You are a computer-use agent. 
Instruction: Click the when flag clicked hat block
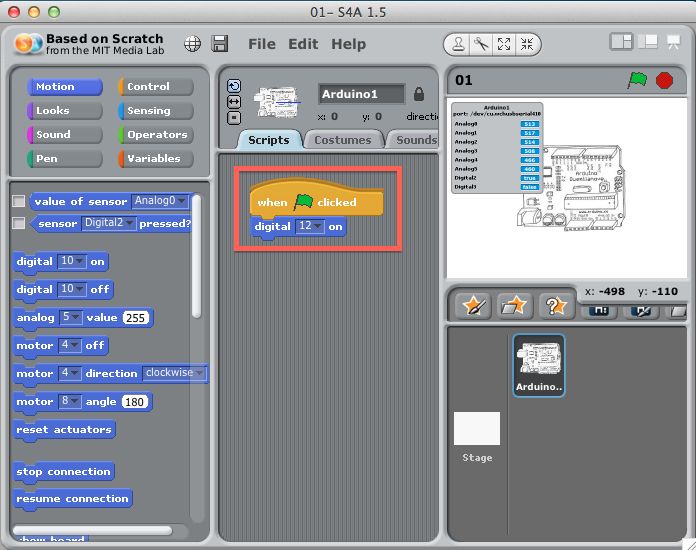coord(316,199)
